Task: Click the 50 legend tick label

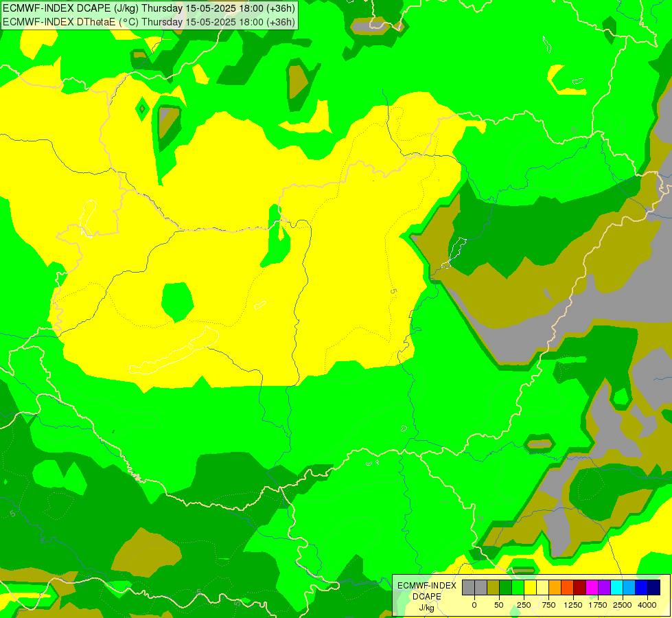Action: [x=499, y=605]
